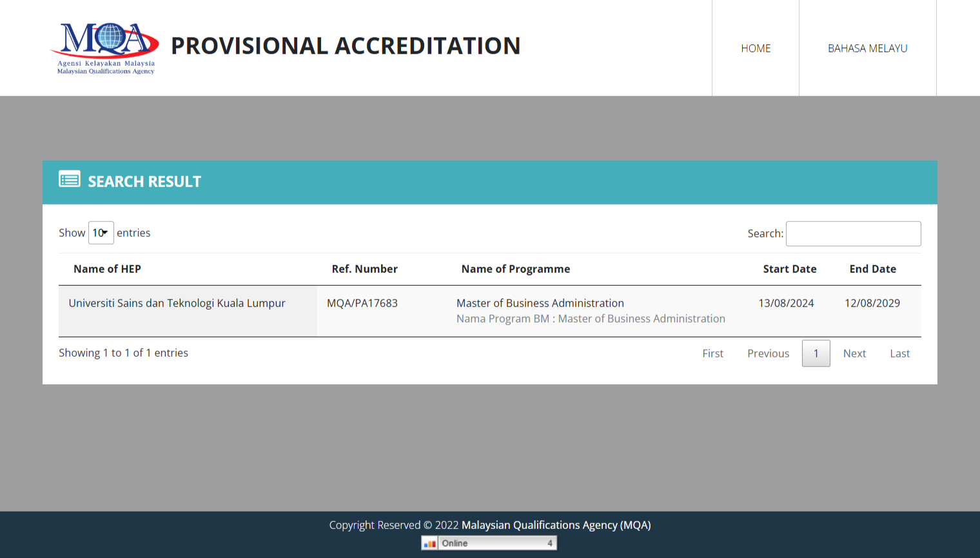980x558 pixels.
Task: Focus the Search input field
Action: (x=853, y=234)
